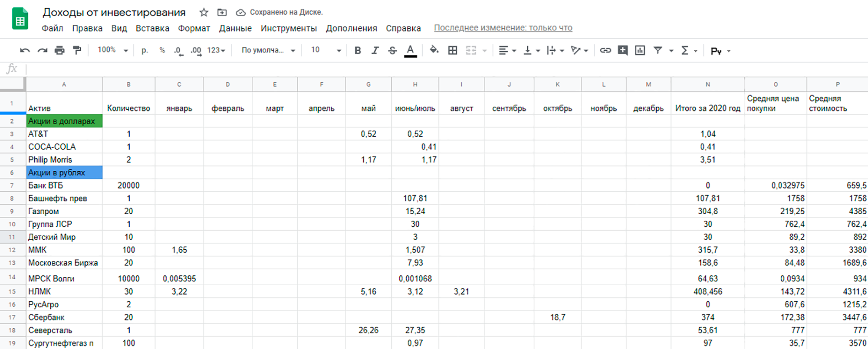Open the borders tool
868x349 pixels.
coord(453,50)
